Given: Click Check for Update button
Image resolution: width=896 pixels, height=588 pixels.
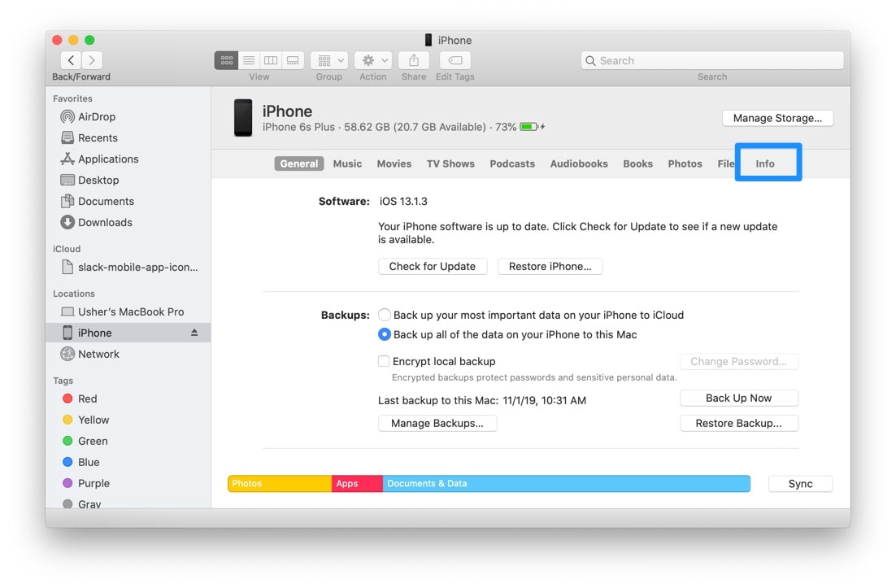Looking at the screenshot, I should point(433,266).
